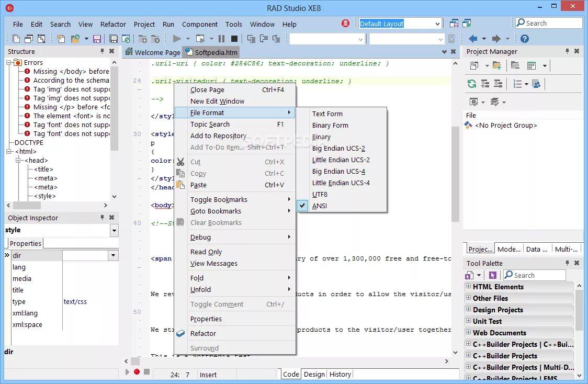Click the Set Debug Desktop icon

coord(467,23)
